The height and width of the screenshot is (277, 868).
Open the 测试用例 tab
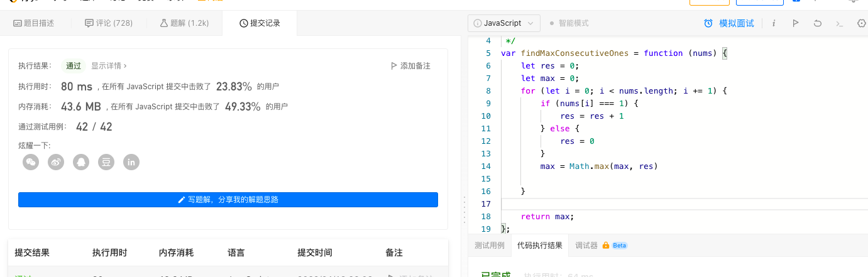tap(490, 246)
